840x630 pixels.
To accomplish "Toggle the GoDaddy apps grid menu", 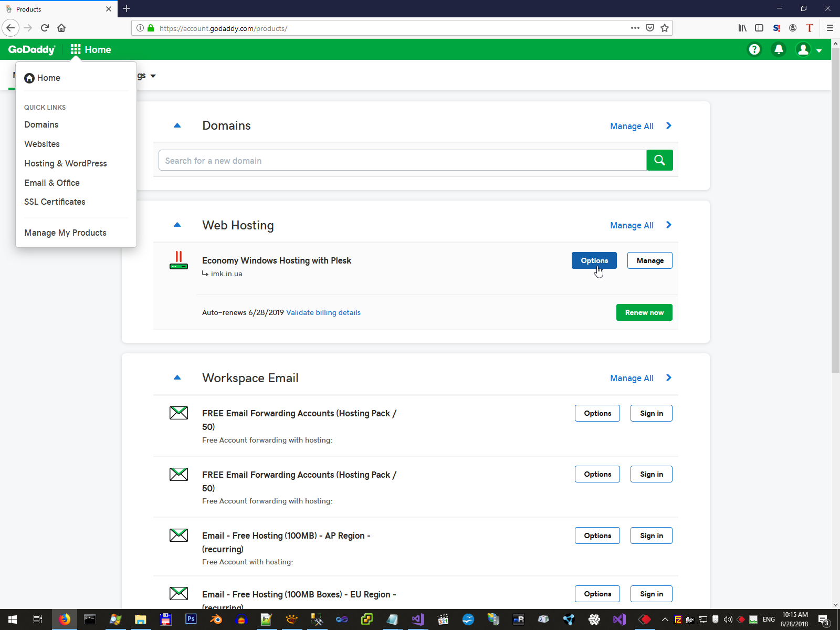I will coord(76,49).
